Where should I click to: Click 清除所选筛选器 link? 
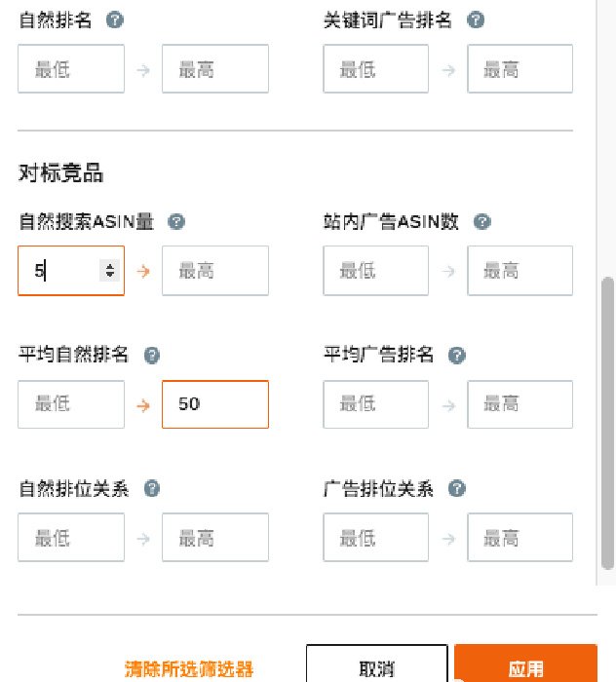(x=189, y=669)
